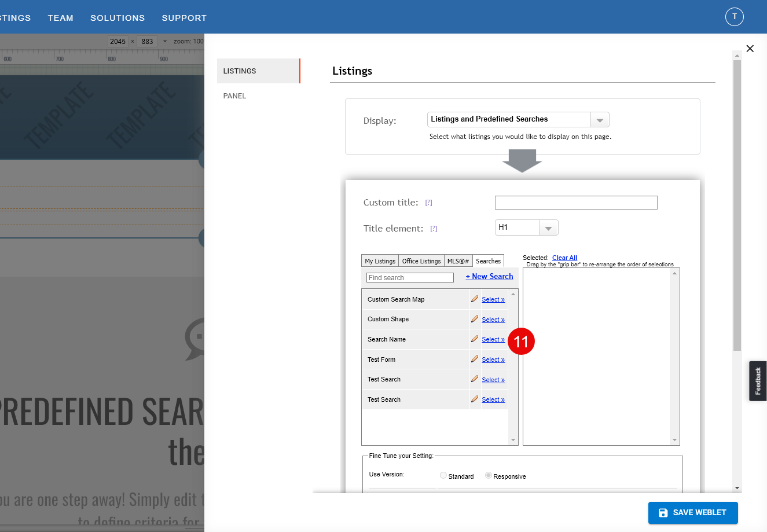Viewport: 767px width, 532px height.
Task: Select the Test Form search
Action: tap(493, 359)
